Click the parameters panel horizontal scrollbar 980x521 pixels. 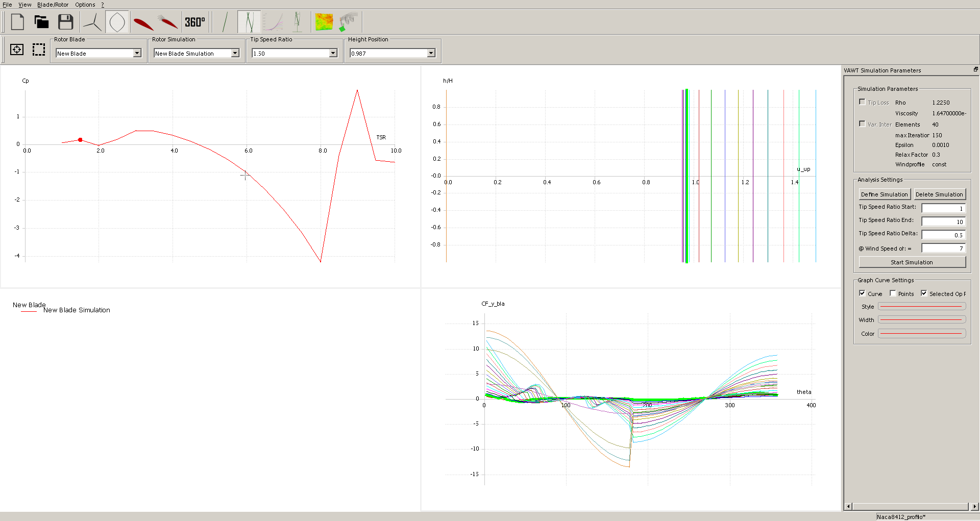910,506
